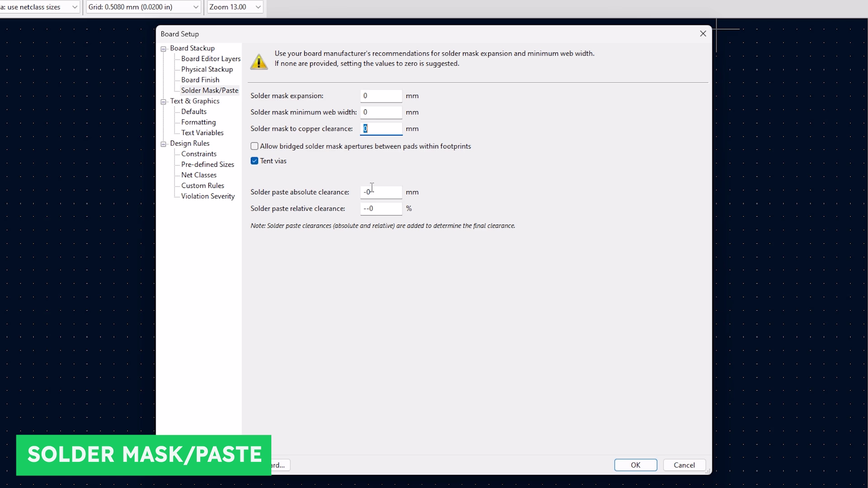Open the Net Classes page
Screen dimensions: 868x488
(x=198, y=175)
